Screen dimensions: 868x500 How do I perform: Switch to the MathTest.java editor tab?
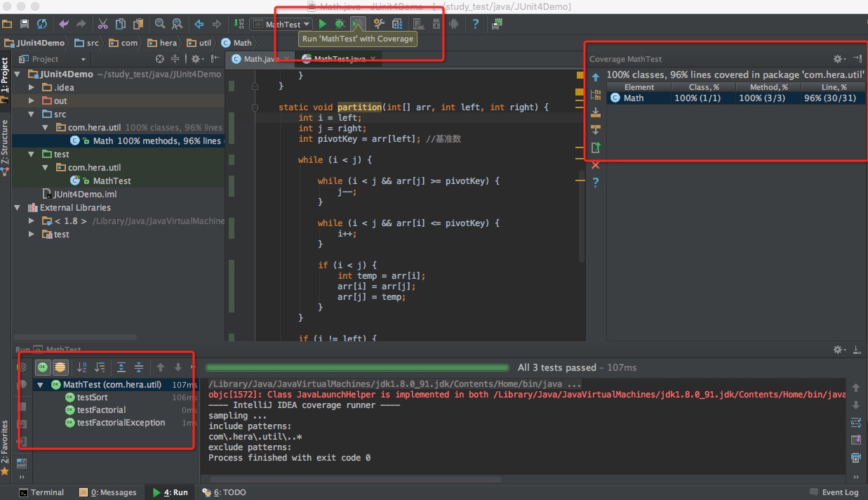click(x=339, y=59)
